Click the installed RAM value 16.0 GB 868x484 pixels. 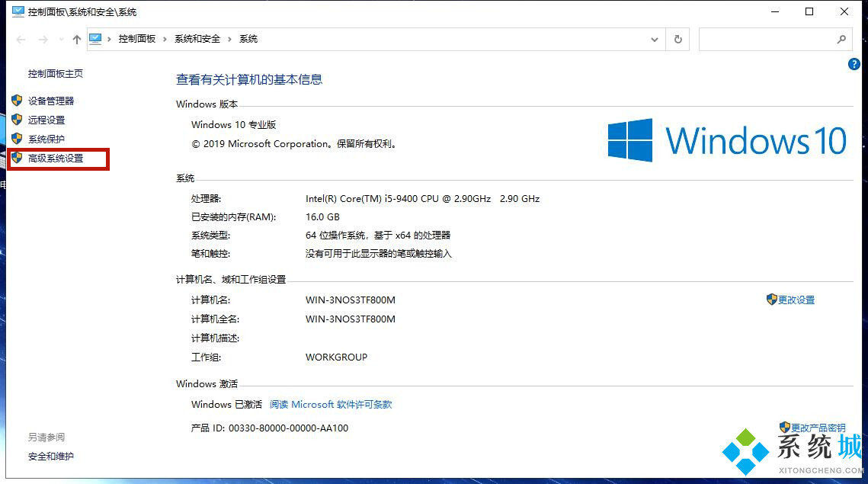pos(322,217)
